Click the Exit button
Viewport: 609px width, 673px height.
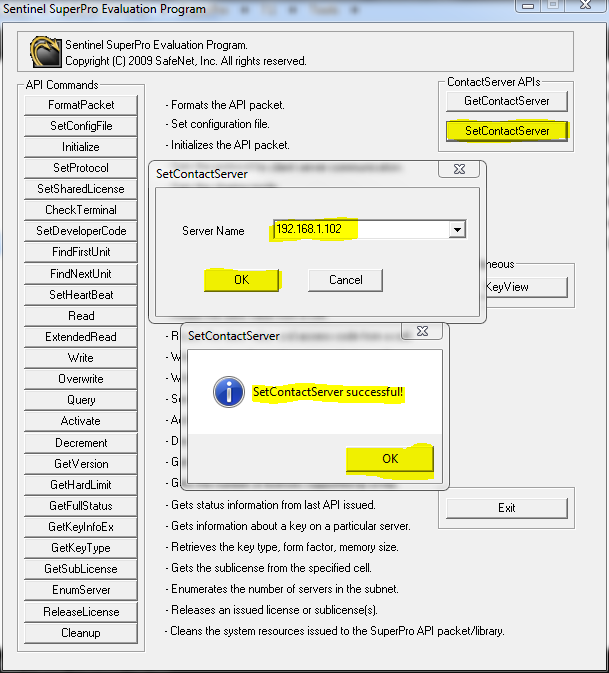[x=507, y=508]
